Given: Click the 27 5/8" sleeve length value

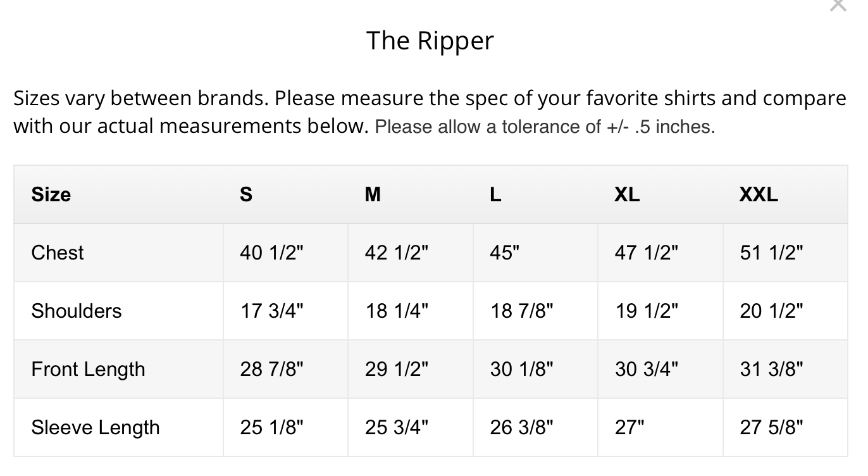Looking at the screenshot, I should 771,427.
